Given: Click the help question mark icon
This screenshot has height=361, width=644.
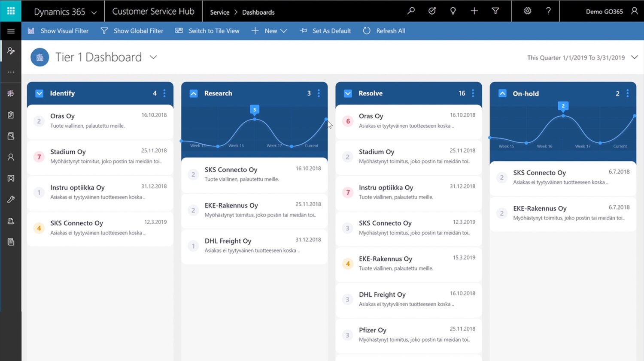Looking at the screenshot, I should (548, 11).
